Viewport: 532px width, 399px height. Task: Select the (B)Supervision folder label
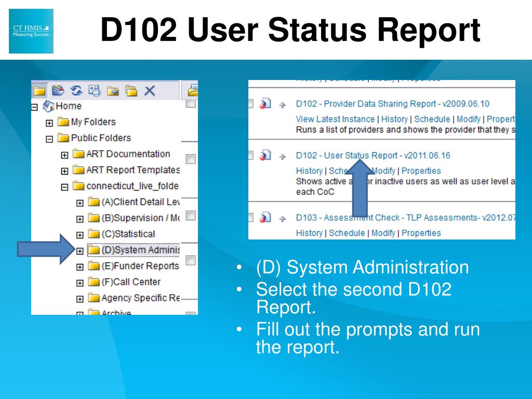(140, 218)
